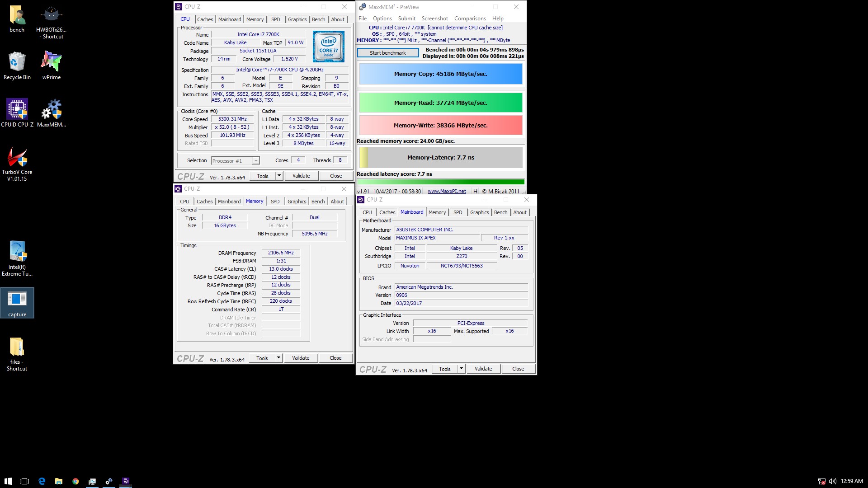Click Close button in CPU-Z Memory window
868x488 pixels.
[335, 358]
